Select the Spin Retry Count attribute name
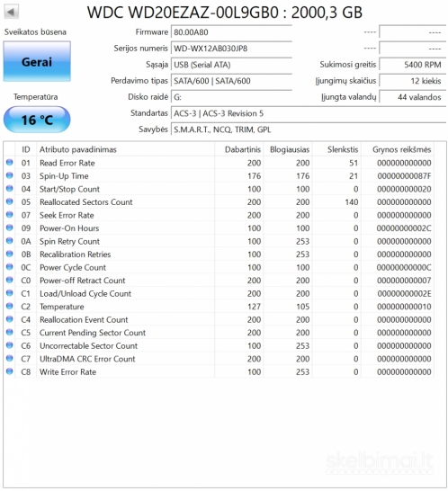The width and height of the screenshot is (448, 491). tap(69, 241)
